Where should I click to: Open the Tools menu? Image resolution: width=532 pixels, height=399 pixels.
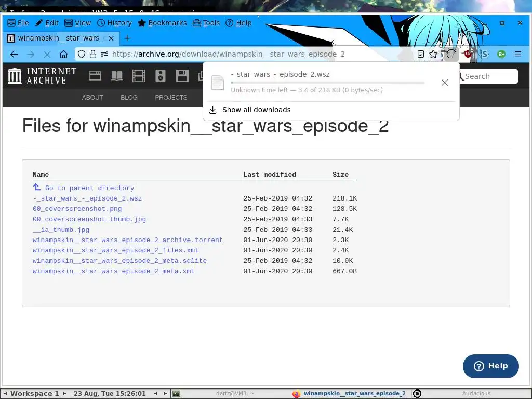tap(206, 23)
